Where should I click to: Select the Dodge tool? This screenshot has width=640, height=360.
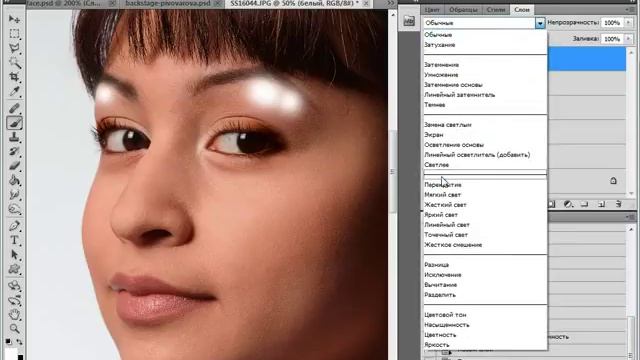[x=14, y=209]
